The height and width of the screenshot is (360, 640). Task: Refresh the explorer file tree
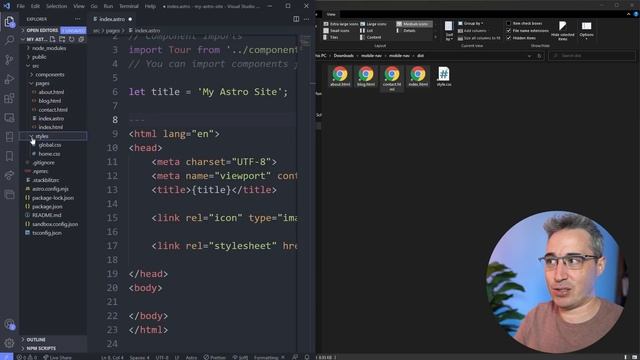71,39
